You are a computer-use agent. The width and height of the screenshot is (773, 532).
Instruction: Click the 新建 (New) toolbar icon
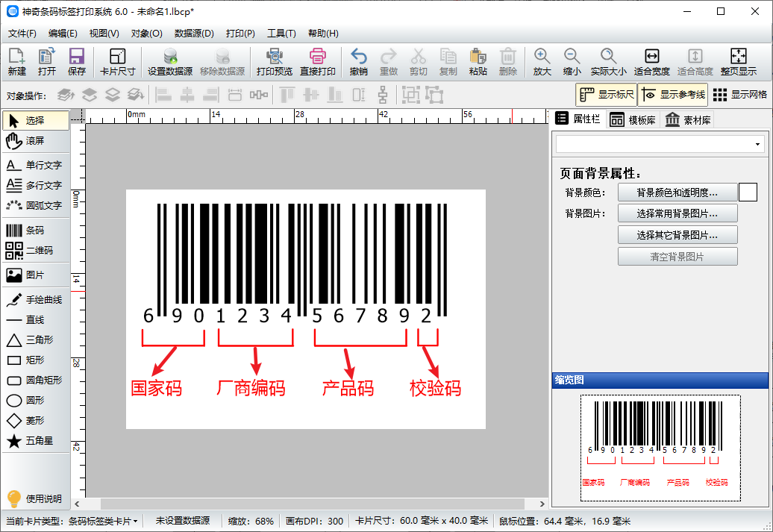(x=16, y=62)
